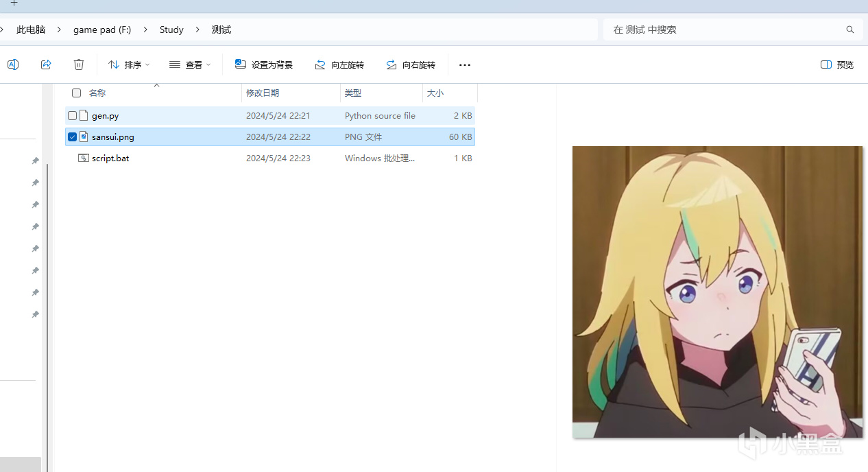
Task: Click 此电脑 in breadcrumb path
Action: pos(31,29)
